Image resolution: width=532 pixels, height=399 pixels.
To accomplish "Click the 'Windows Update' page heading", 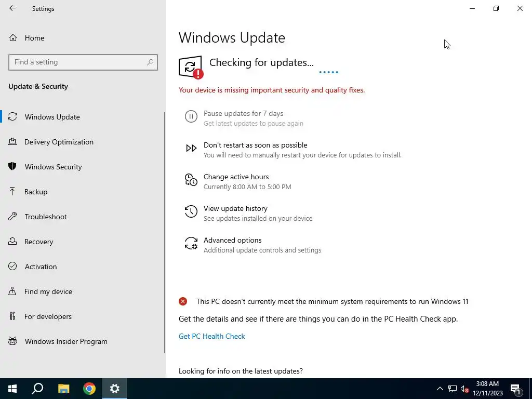I will point(232,37).
